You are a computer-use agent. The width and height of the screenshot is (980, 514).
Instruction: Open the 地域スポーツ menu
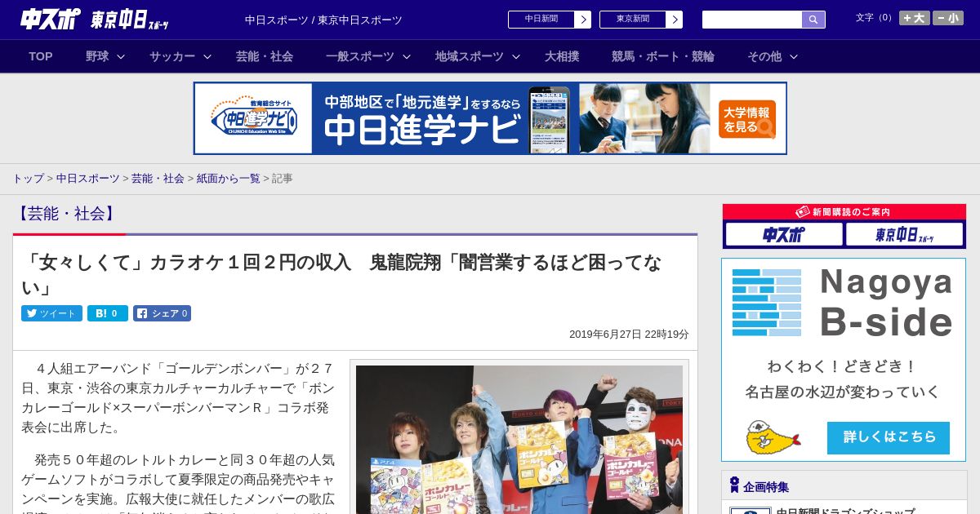(470, 56)
